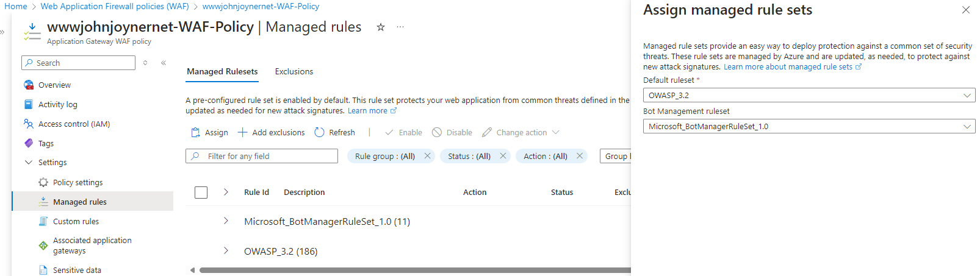Click the Add exclusions button

(x=271, y=133)
